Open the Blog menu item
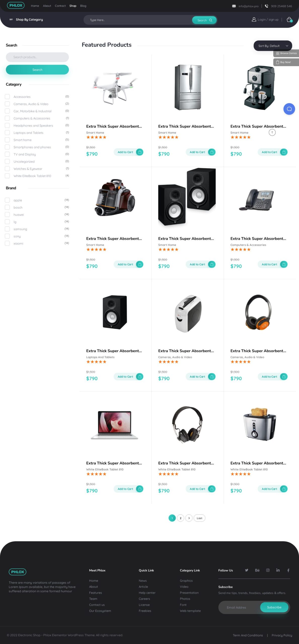This screenshot has height=644, width=299. 83,6
